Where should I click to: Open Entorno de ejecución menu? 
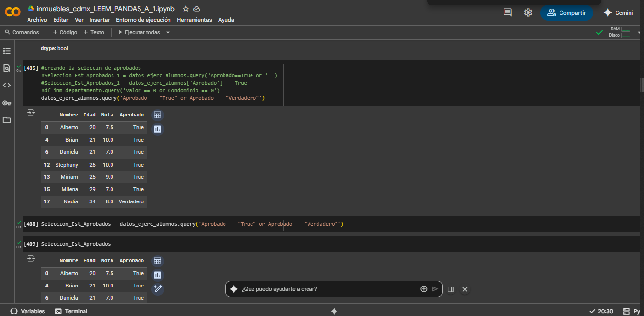[143, 20]
